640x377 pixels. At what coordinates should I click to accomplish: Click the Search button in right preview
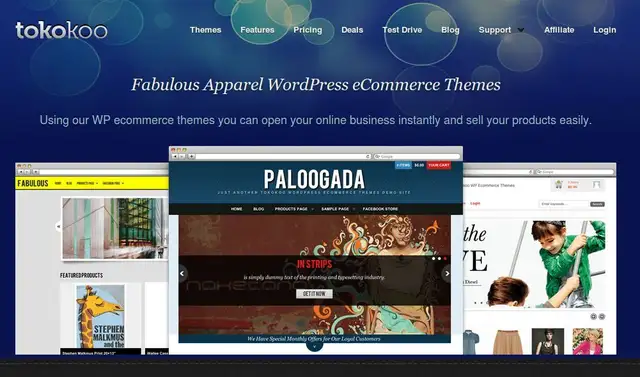point(597,204)
